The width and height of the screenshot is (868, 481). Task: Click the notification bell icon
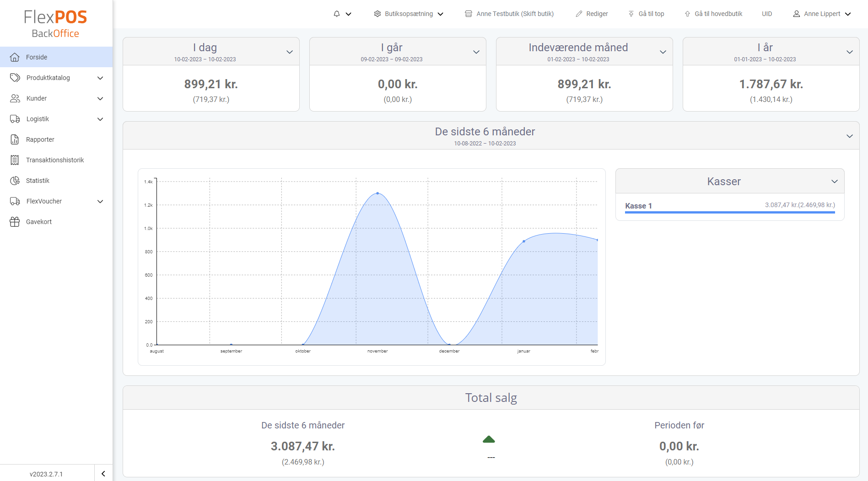(x=337, y=14)
